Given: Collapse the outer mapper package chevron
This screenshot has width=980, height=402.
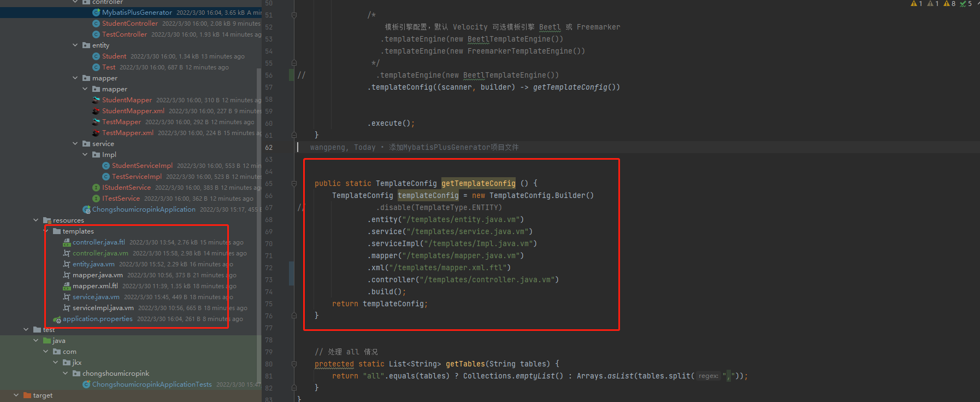Looking at the screenshot, I should 75,78.
